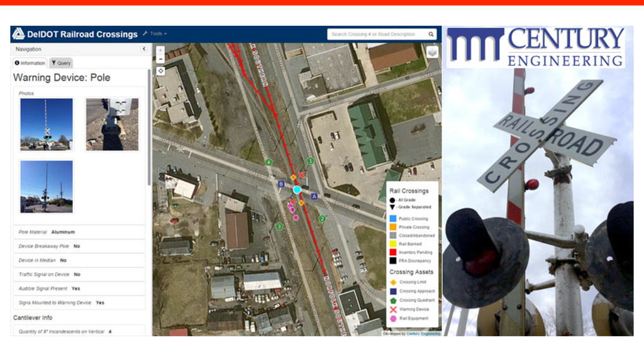644x362 pixels.
Task: Click the Inventory Pending red swatch
Action: (393, 252)
